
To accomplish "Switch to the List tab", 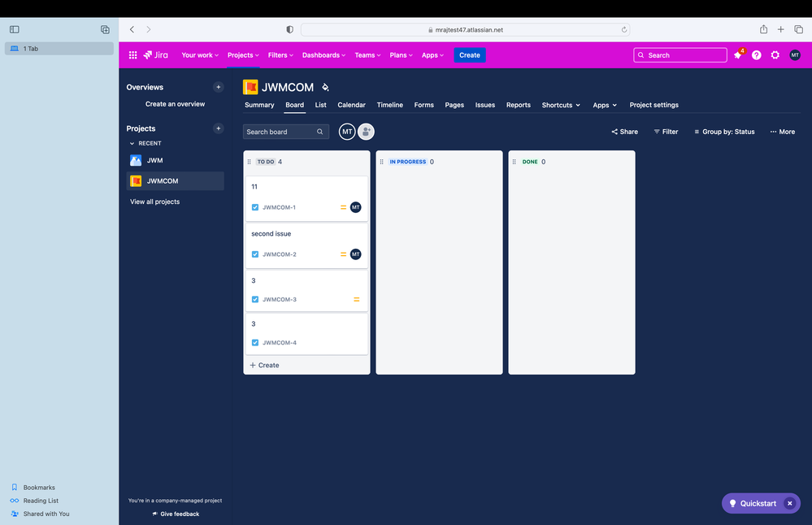I will (x=320, y=105).
